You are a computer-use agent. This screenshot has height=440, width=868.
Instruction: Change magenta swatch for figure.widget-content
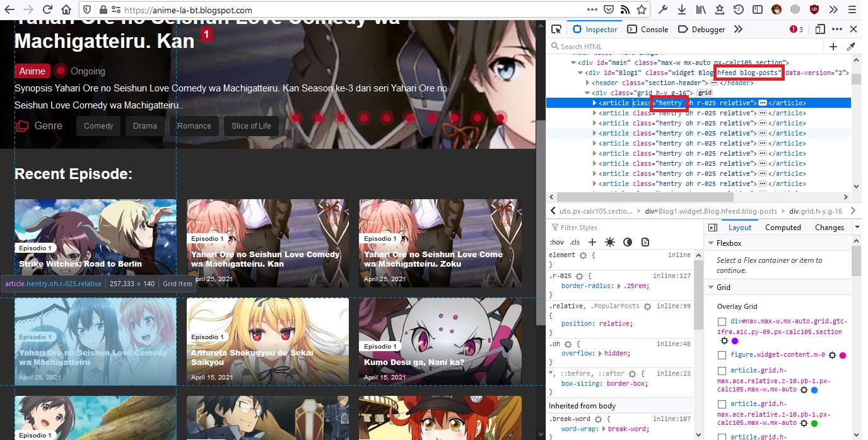[x=842, y=355]
